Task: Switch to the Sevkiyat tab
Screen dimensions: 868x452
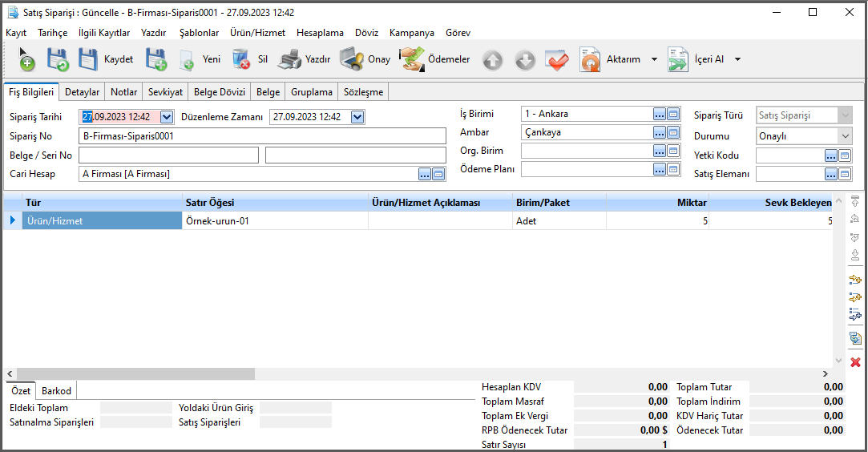Action: 164,92
